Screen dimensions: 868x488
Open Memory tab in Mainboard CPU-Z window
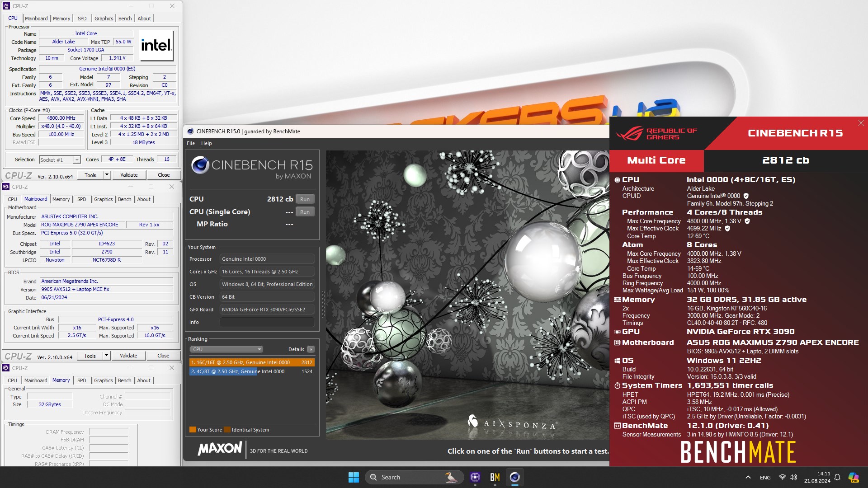tap(61, 199)
